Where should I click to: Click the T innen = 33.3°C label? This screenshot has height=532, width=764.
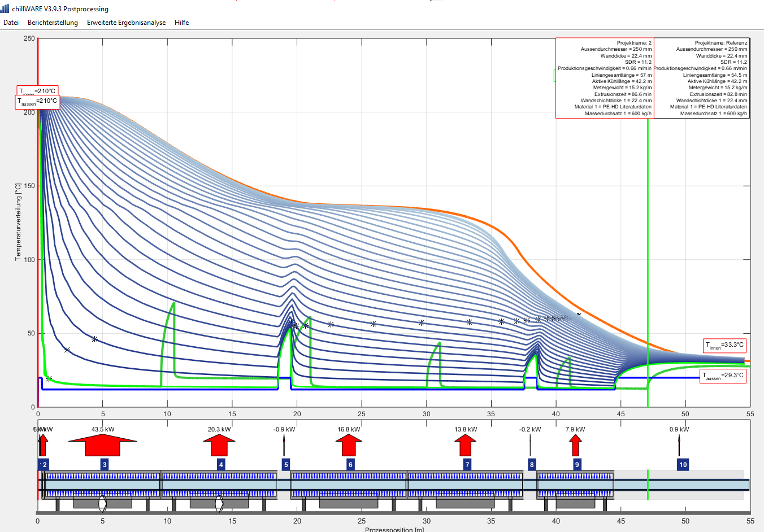[x=724, y=345]
